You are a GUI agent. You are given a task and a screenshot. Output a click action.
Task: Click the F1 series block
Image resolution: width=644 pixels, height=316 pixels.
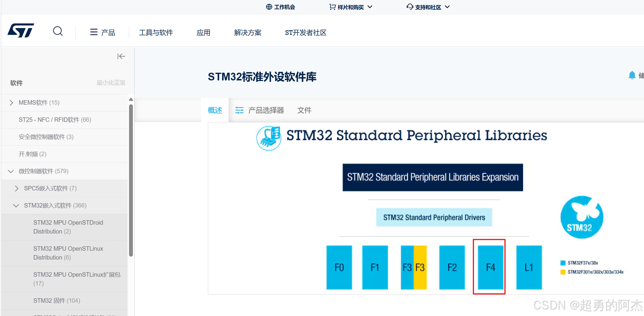pyautogui.click(x=375, y=267)
